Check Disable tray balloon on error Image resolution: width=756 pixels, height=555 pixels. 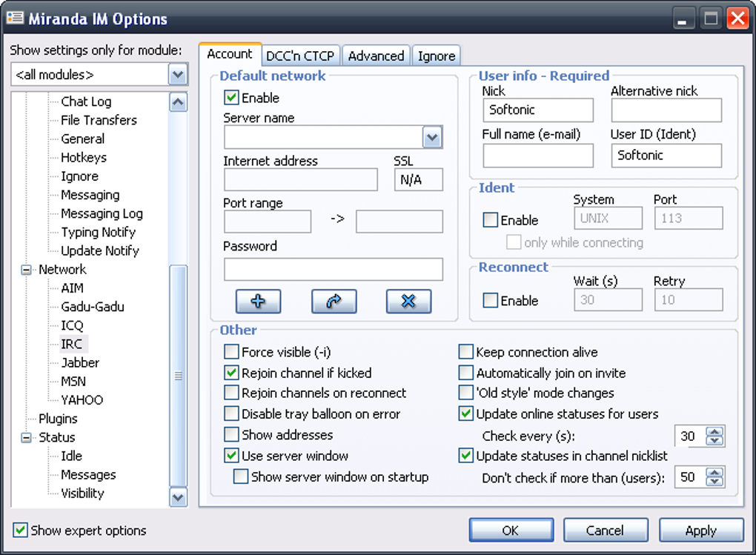coord(231,413)
